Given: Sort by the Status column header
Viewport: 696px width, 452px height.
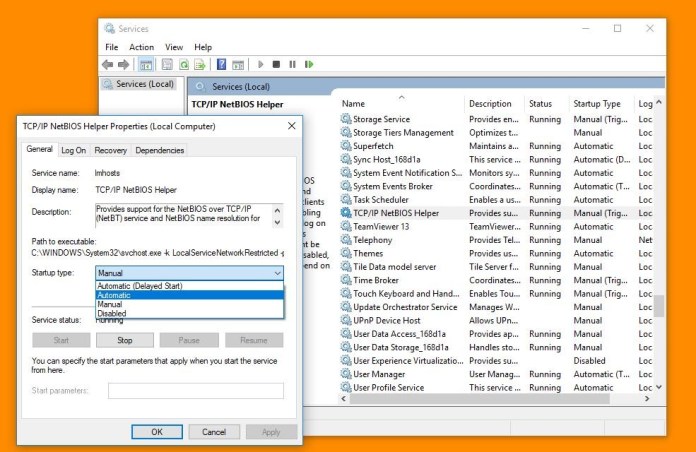Looking at the screenshot, I should click(x=546, y=103).
